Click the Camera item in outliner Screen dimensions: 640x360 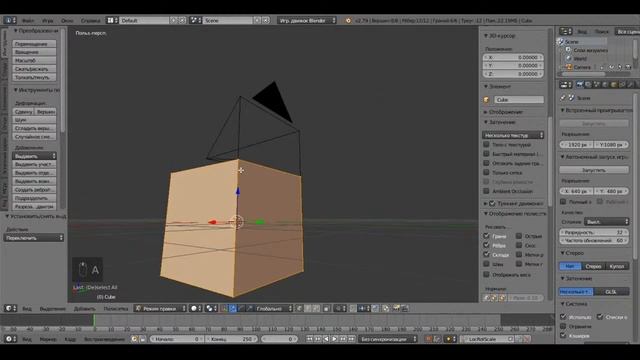click(x=582, y=67)
